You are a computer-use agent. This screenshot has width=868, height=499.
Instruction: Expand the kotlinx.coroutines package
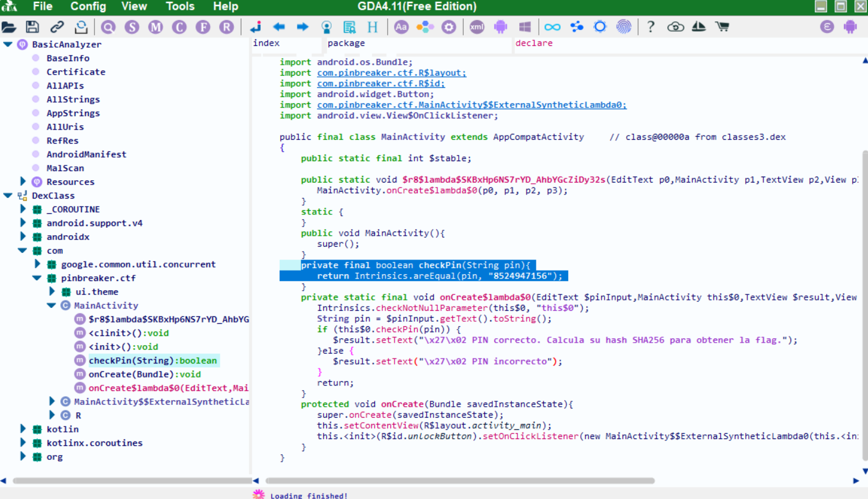(x=23, y=443)
